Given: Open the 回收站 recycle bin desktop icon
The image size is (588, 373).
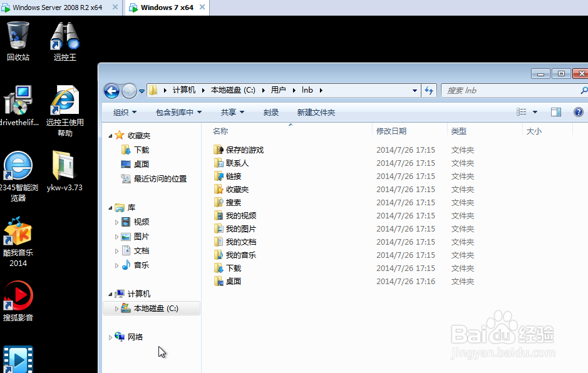Looking at the screenshot, I should click(18, 41).
